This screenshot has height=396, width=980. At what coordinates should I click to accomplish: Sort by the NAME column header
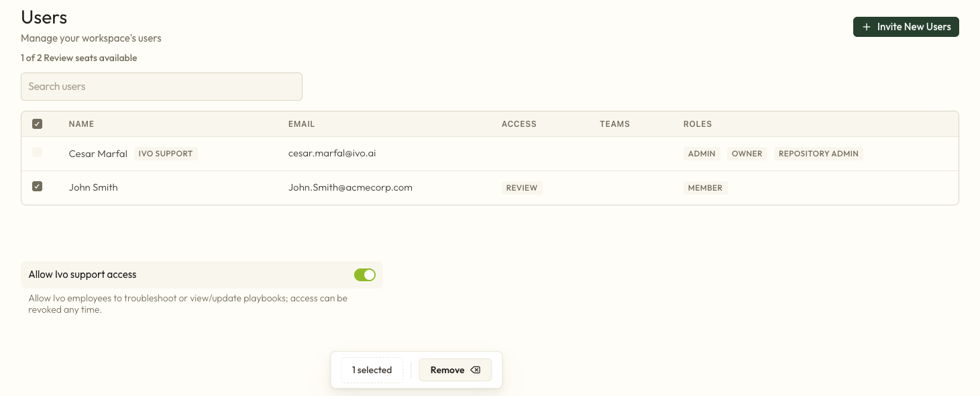pos(81,124)
